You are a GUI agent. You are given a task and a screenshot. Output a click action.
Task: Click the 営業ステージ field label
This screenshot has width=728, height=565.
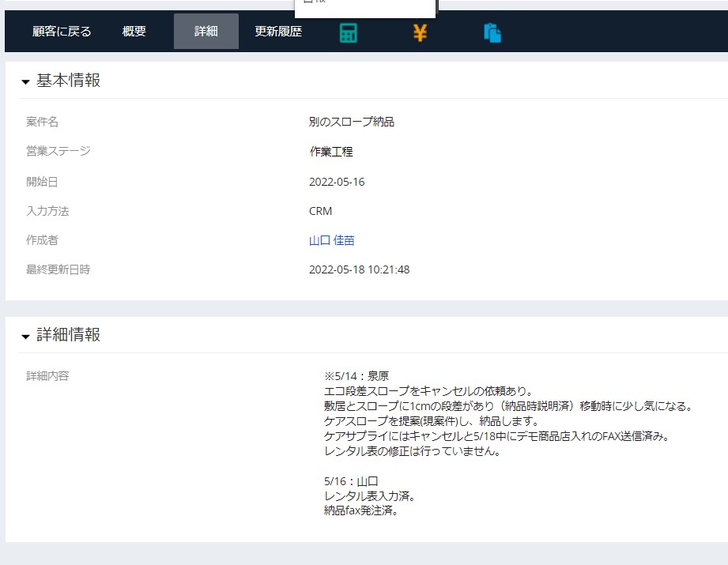[x=58, y=151]
